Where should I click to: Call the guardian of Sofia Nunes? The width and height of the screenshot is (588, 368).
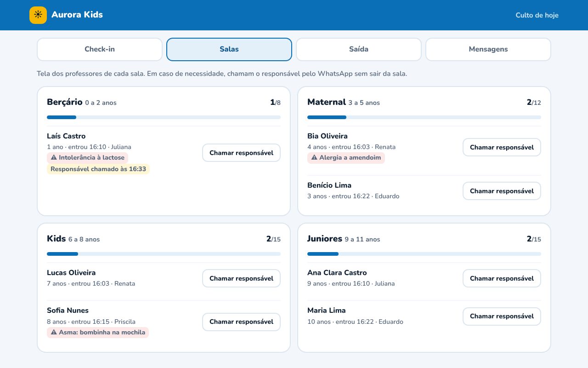pos(241,322)
